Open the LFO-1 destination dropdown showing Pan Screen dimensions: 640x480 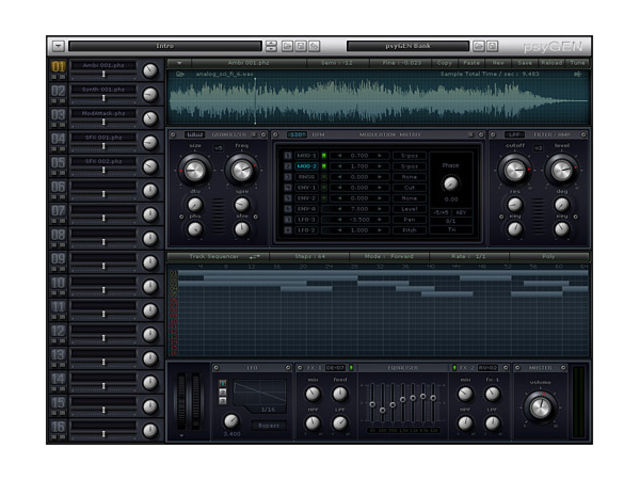(x=409, y=219)
